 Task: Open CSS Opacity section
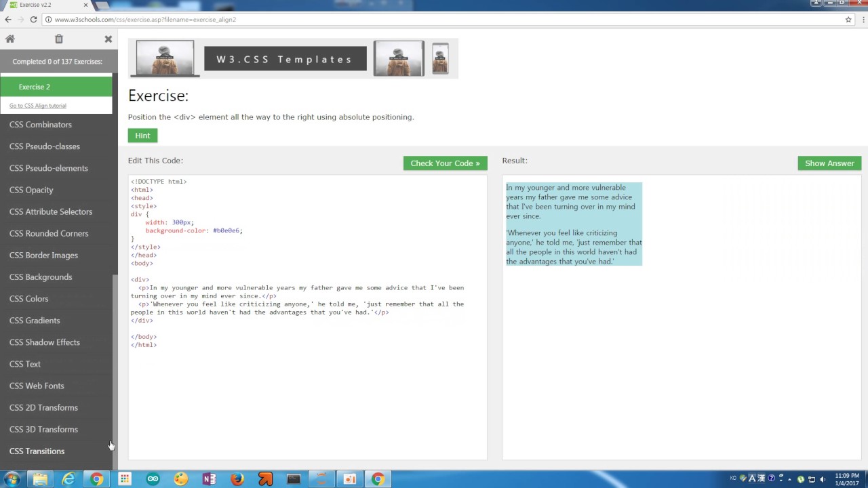(31, 190)
